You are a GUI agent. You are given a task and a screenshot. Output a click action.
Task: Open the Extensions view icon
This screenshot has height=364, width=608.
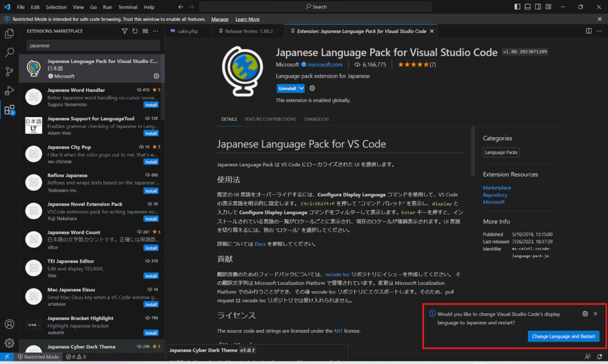tap(9, 110)
